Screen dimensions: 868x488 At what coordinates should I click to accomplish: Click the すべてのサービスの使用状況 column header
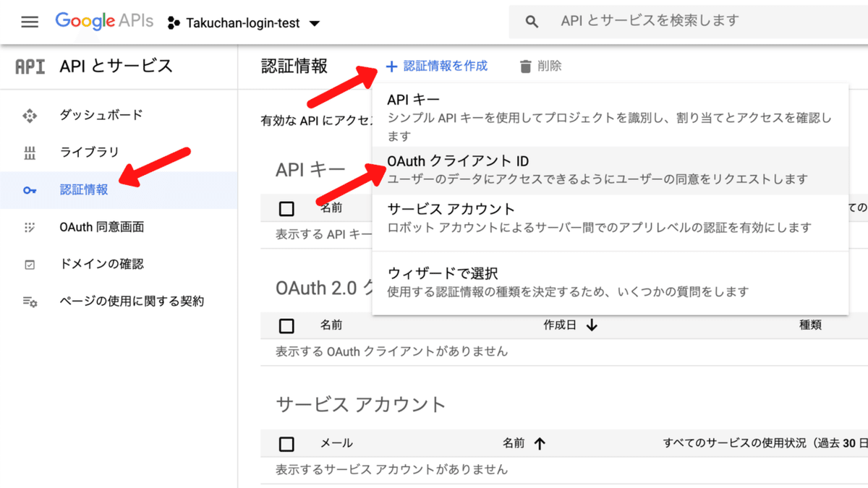[765, 443]
